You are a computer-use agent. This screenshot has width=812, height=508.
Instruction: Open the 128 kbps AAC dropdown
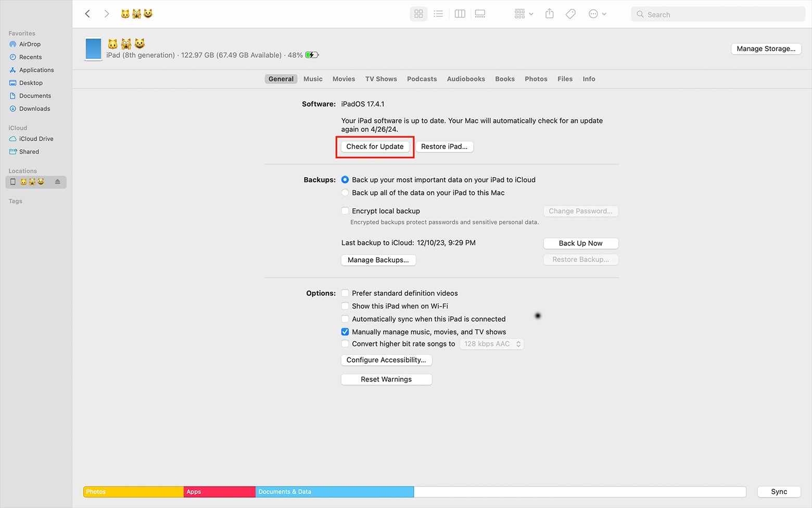(x=491, y=343)
